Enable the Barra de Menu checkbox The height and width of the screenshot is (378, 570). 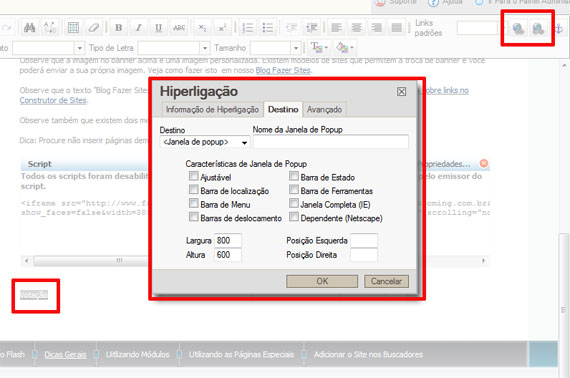[194, 204]
